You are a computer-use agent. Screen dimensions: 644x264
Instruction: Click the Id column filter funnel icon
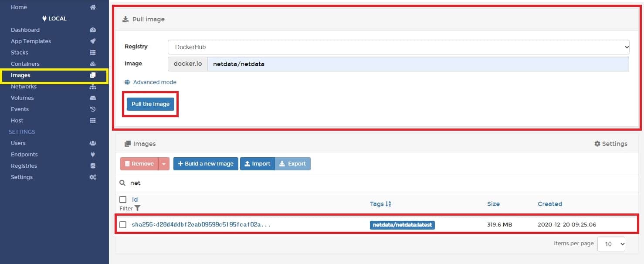(x=138, y=208)
